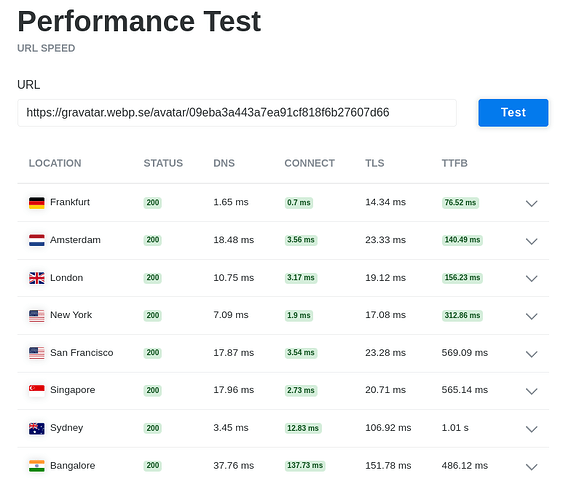Expand the Amsterdam row details chevron
The height and width of the screenshot is (500, 562).
pyautogui.click(x=531, y=241)
